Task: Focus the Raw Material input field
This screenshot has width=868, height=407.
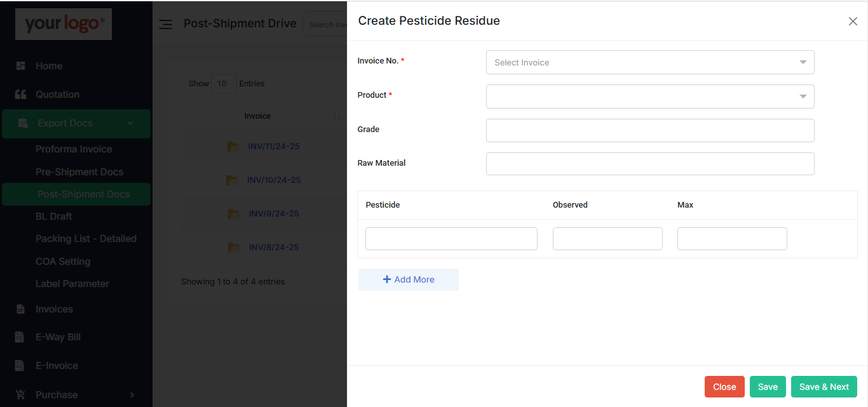Action: tap(650, 164)
